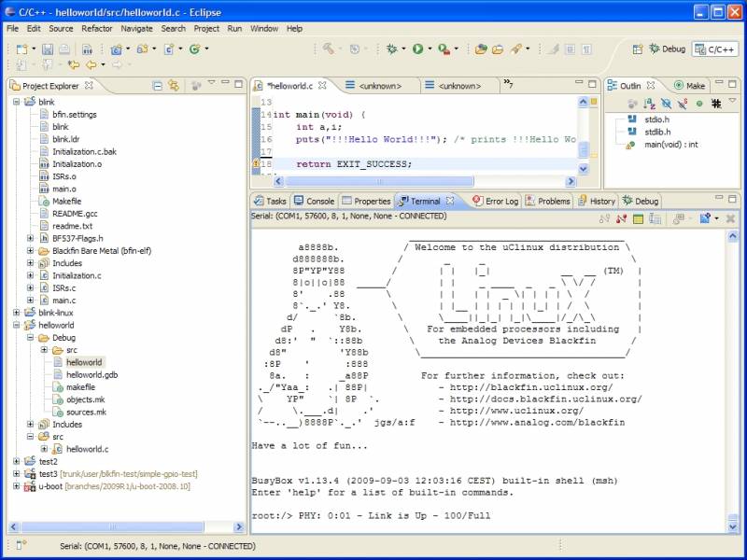Click the New wizard toolbar icon
747x560 pixels.
coord(21,49)
